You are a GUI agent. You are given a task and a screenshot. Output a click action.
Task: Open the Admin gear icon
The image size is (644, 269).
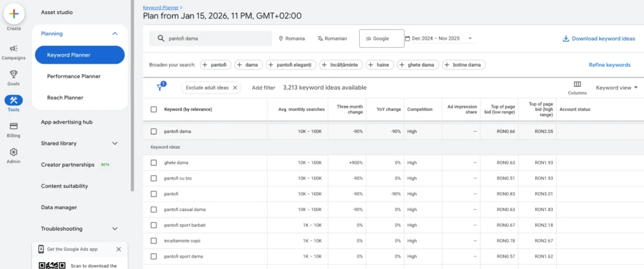click(x=14, y=152)
